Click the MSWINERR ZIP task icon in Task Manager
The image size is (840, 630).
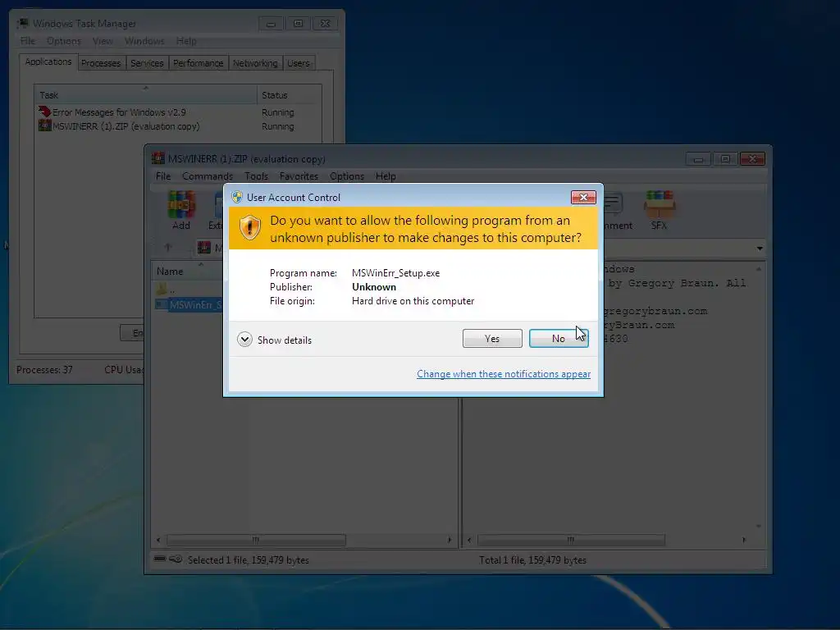click(44, 126)
